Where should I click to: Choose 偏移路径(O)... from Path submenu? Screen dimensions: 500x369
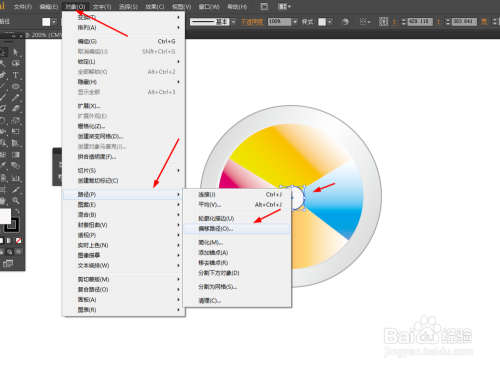[x=237, y=229]
